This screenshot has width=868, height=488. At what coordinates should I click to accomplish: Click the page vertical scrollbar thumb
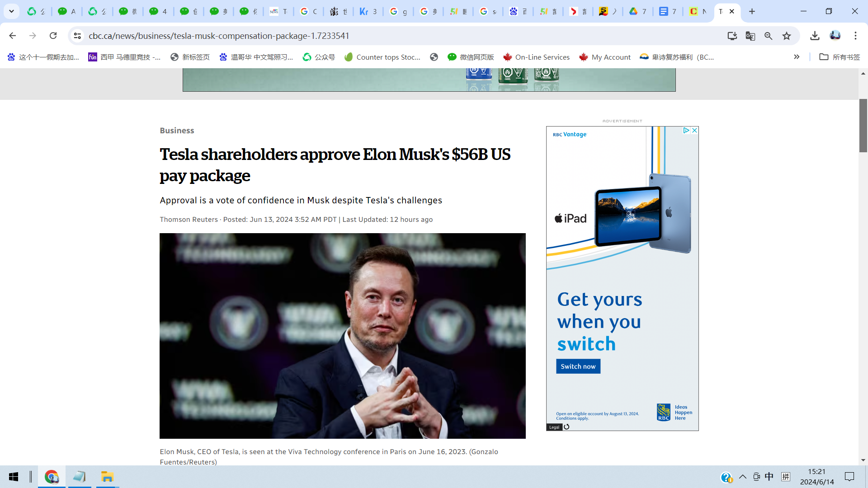[863, 126]
